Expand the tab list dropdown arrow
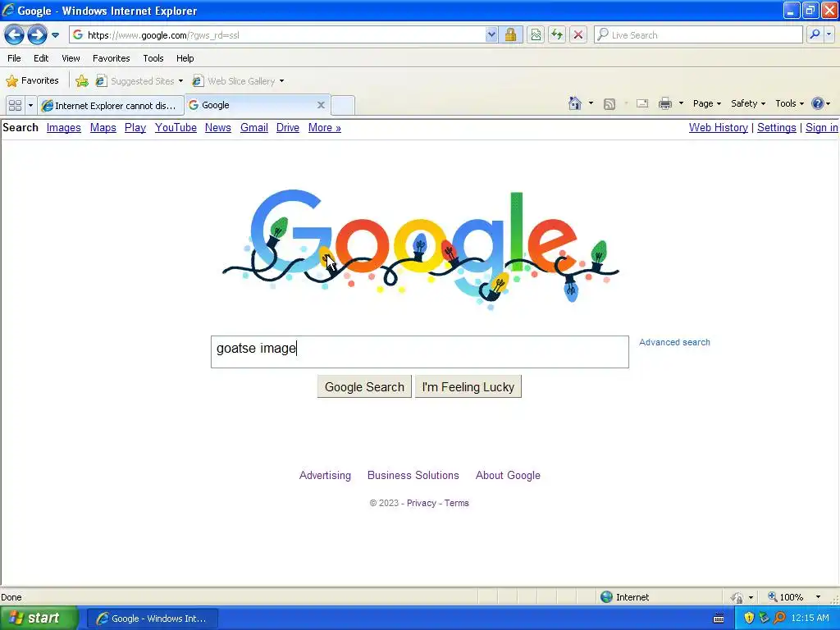Image resolution: width=840 pixels, height=630 pixels. (x=30, y=106)
